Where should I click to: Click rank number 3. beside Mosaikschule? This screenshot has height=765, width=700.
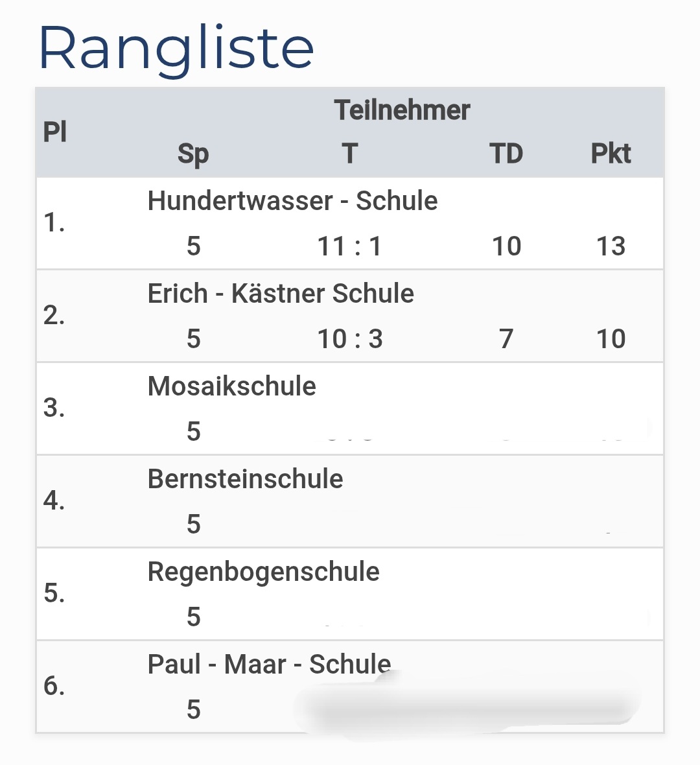click(x=54, y=408)
